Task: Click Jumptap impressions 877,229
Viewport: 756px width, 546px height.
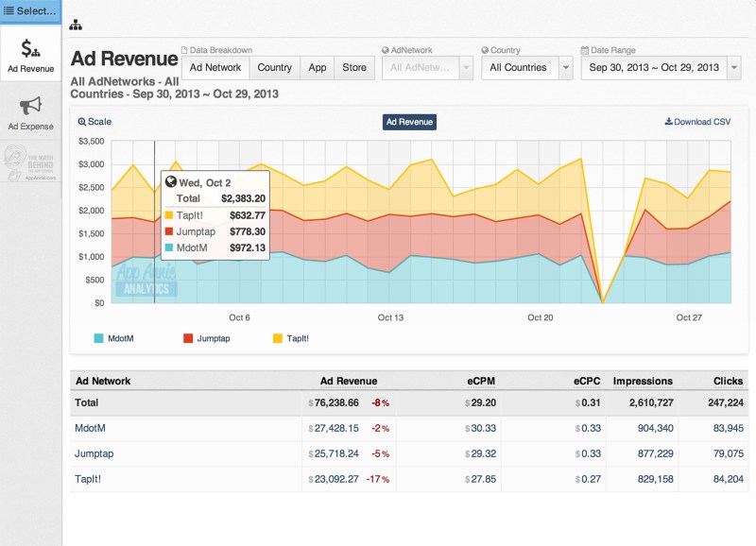Action: click(x=655, y=453)
